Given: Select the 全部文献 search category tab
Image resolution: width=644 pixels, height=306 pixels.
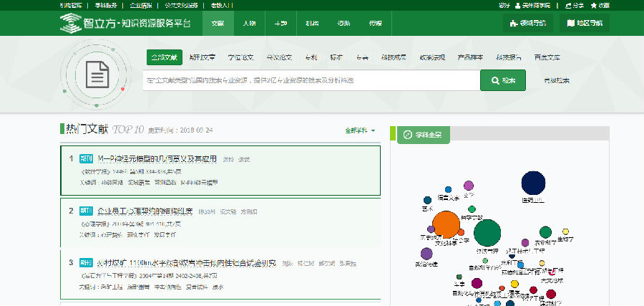Looking at the screenshot, I should (x=165, y=57).
